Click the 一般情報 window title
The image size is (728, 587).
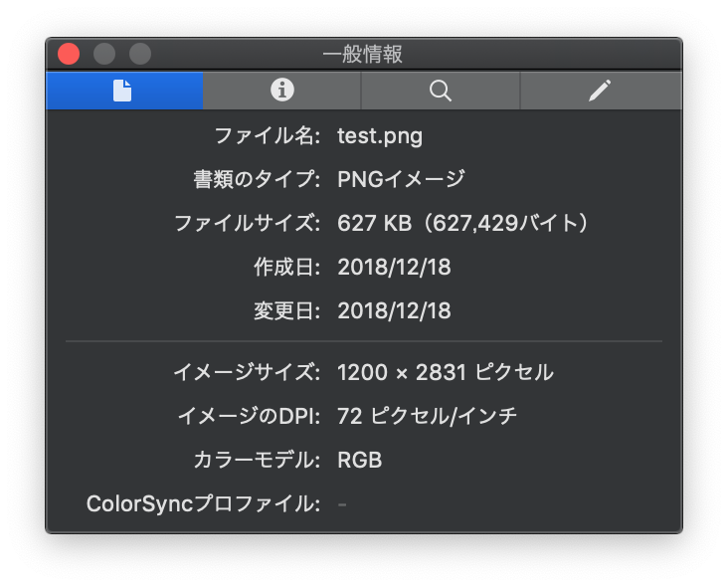[363, 55]
